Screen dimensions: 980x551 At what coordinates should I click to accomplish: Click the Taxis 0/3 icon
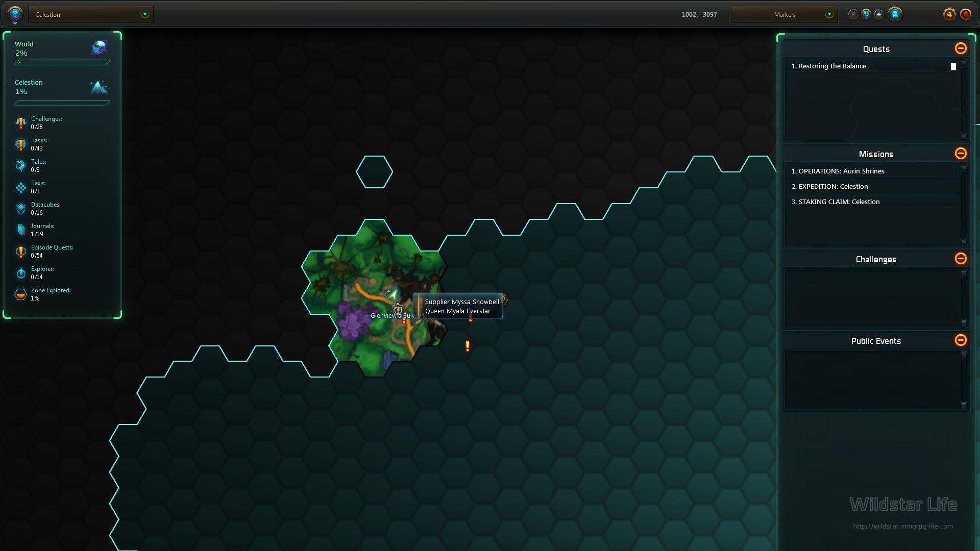click(x=20, y=187)
